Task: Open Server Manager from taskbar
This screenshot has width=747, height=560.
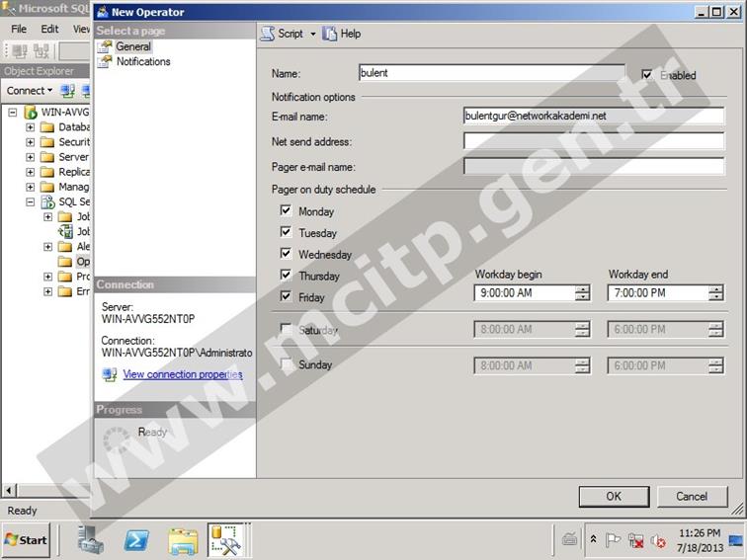Action: 91,540
